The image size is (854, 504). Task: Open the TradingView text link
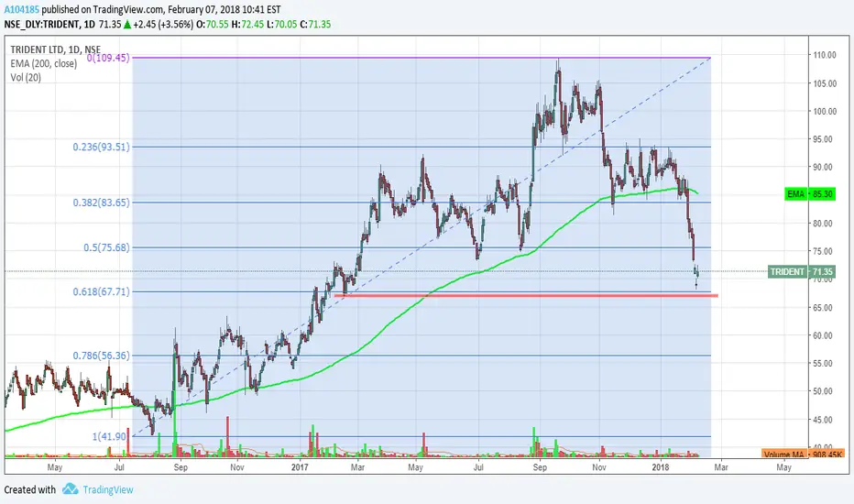point(108,490)
